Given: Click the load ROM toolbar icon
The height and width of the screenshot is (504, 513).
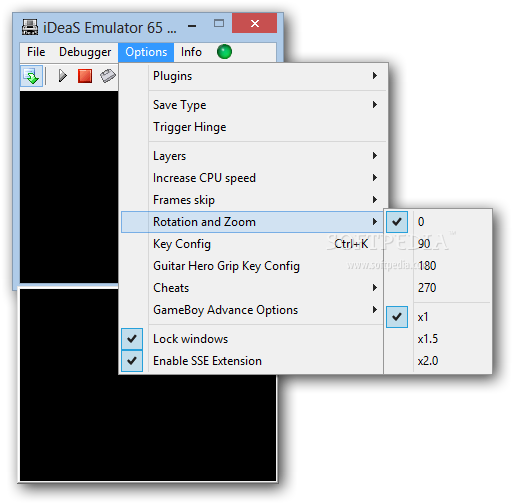Looking at the screenshot, I should [x=31, y=76].
